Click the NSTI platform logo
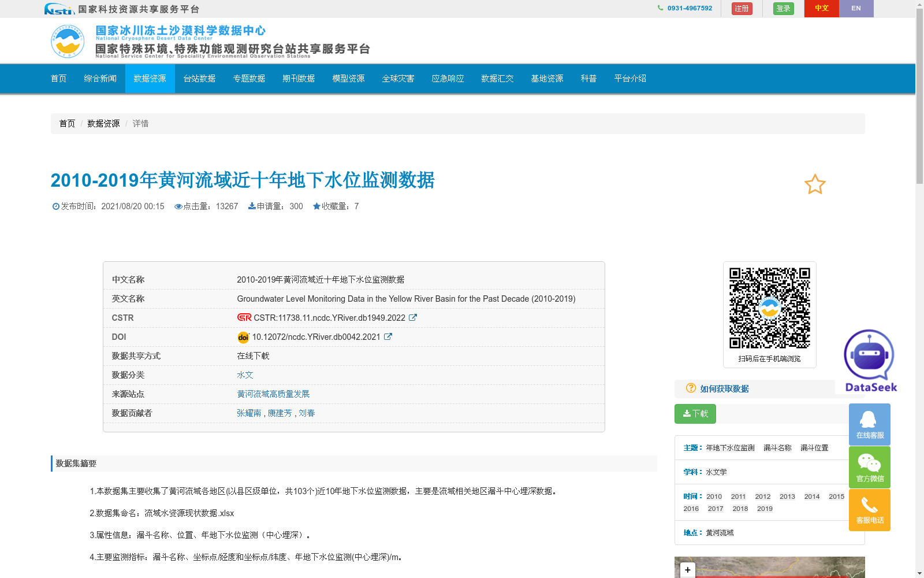Screen dimensions: 924x578 pyautogui.click(x=59, y=9)
